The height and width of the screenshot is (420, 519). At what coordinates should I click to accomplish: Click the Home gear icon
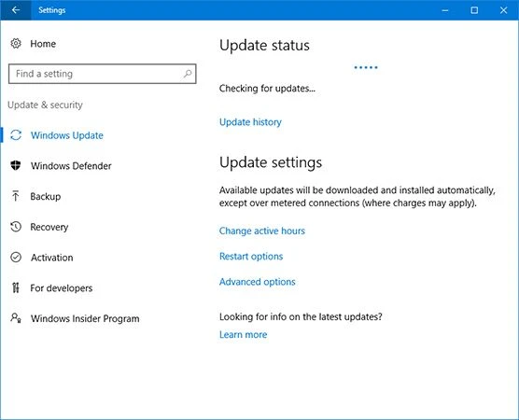(16, 43)
